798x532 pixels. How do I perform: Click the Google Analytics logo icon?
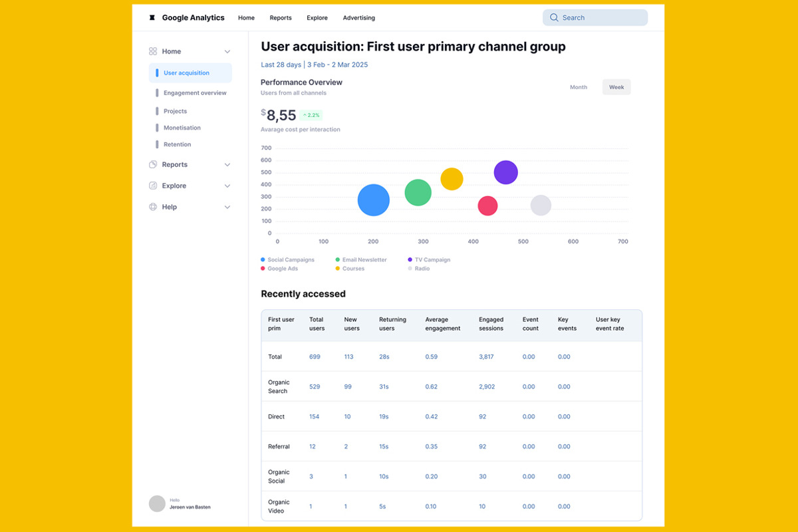152,18
